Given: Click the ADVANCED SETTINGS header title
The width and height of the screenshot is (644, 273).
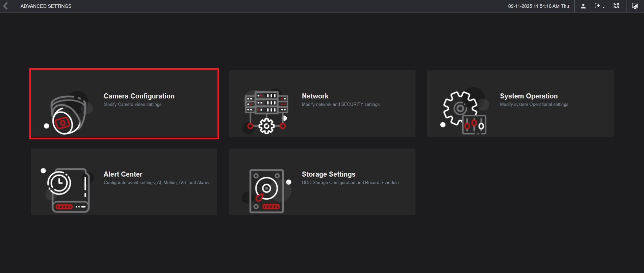Looking at the screenshot, I should (46, 6).
